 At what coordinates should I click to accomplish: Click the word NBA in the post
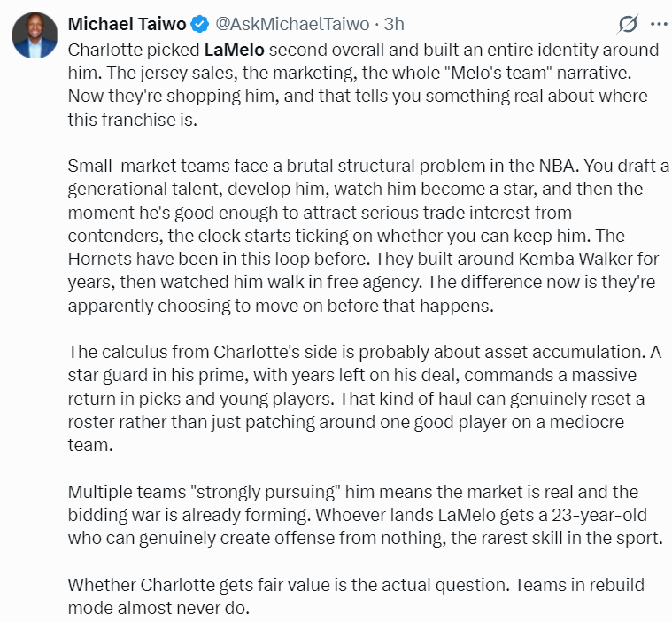point(559,166)
